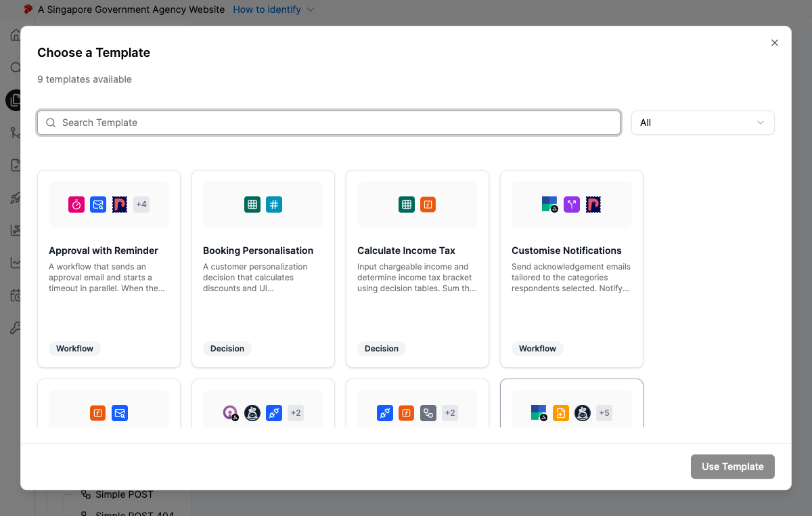Screen dimensions: 812x516
Task: Click the pink timer icon in Approval with Reminder
Action: pyautogui.click(x=76, y=205)
